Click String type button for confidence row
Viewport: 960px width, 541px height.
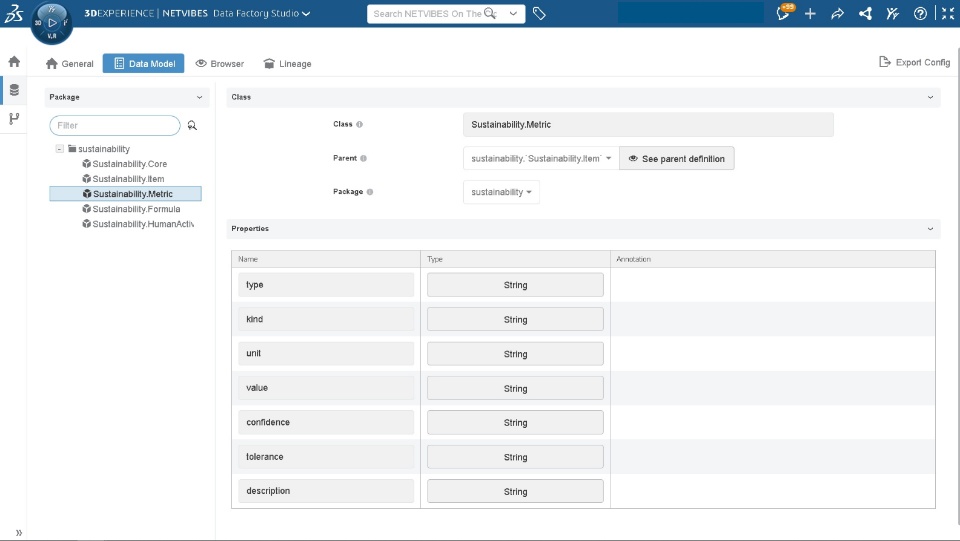516,422
